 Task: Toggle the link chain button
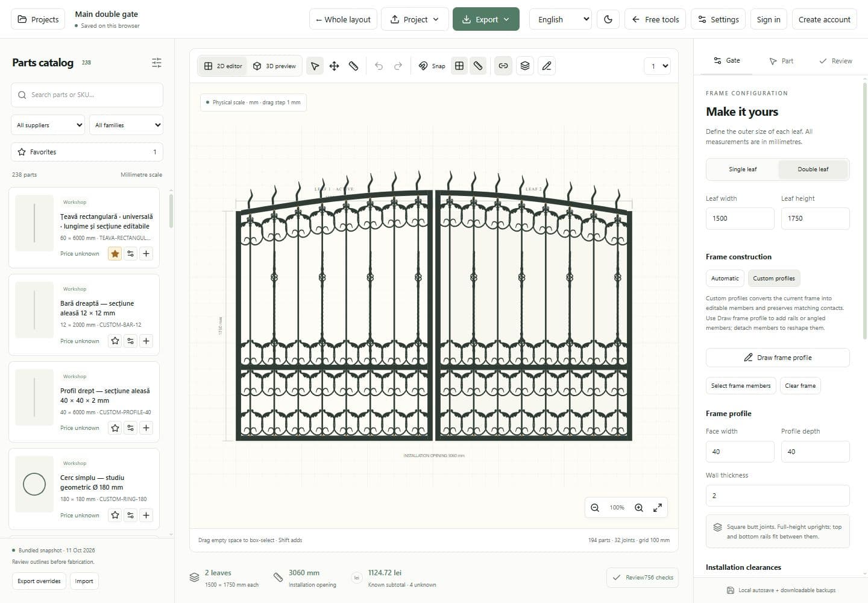click(x=503, y=66)
